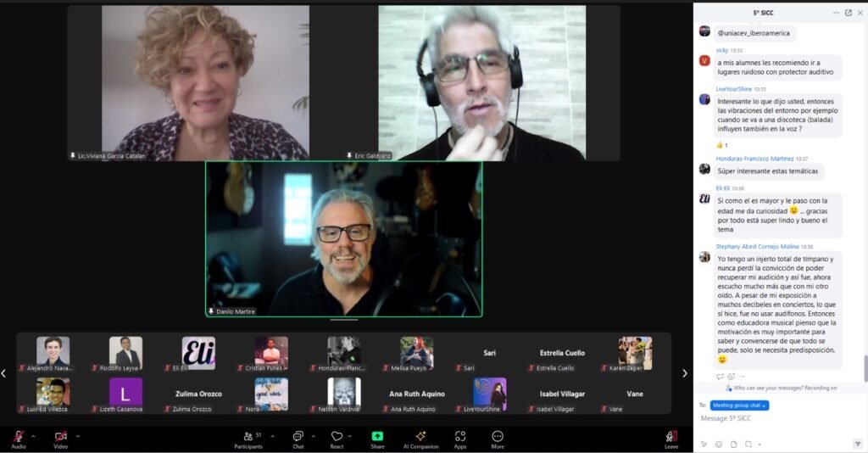This screenshot has height=453, width=868.
Task: Expand the screenshot options caret in chat
Action: (759, 445)
